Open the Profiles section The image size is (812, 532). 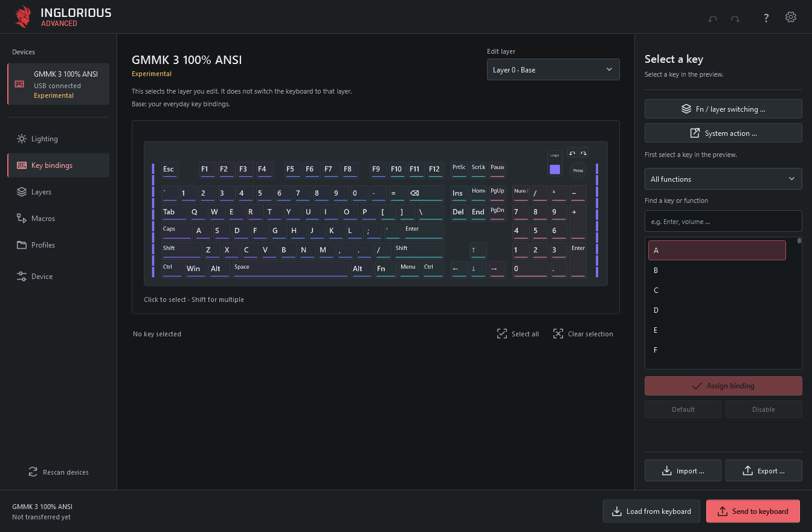(59, 245)
